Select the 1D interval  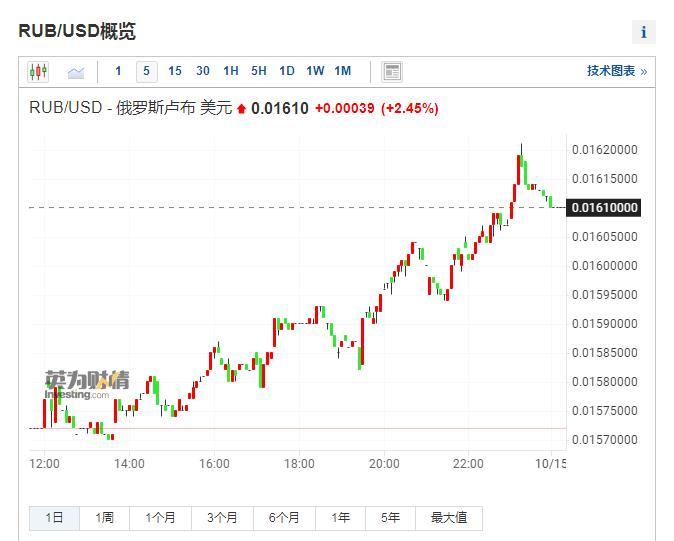coord(287,71)
